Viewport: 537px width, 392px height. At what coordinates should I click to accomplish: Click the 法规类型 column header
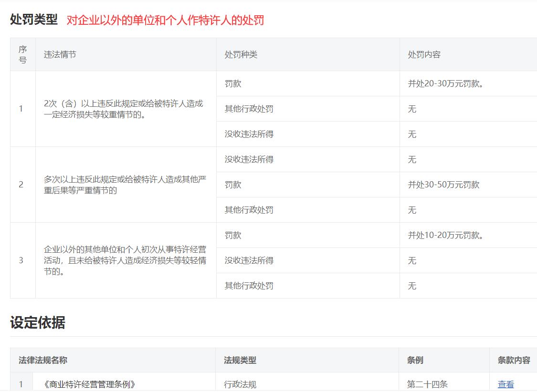(240, 360)
